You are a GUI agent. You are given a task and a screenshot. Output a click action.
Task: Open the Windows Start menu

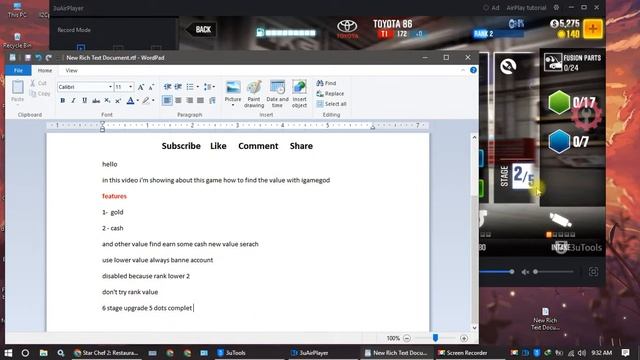8,353
